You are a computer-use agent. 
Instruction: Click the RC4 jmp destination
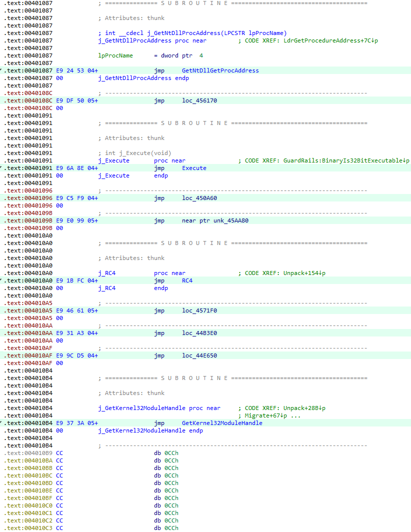[x=187, y=280]
